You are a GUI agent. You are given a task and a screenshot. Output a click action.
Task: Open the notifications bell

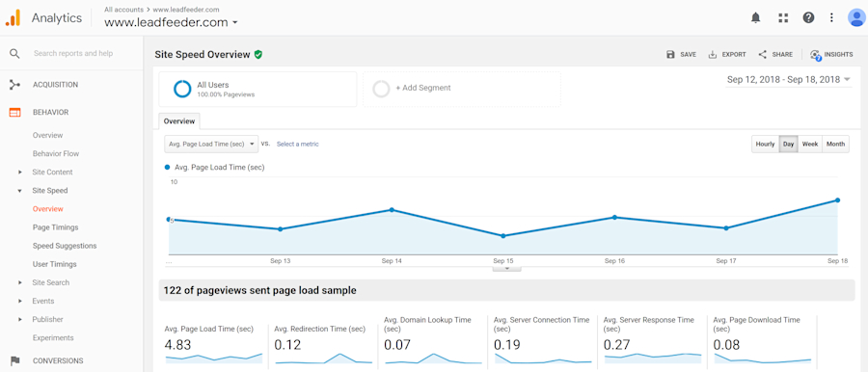(x=755, y=17)
